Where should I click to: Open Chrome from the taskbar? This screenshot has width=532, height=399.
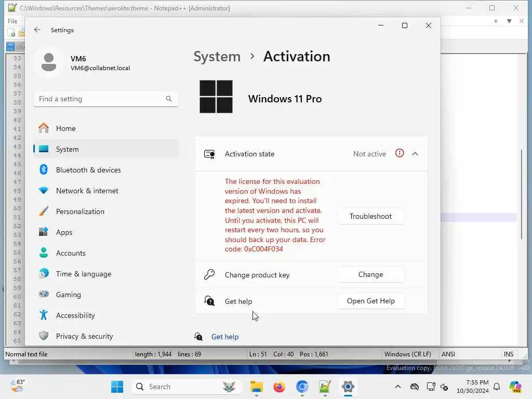click(302, 387)
